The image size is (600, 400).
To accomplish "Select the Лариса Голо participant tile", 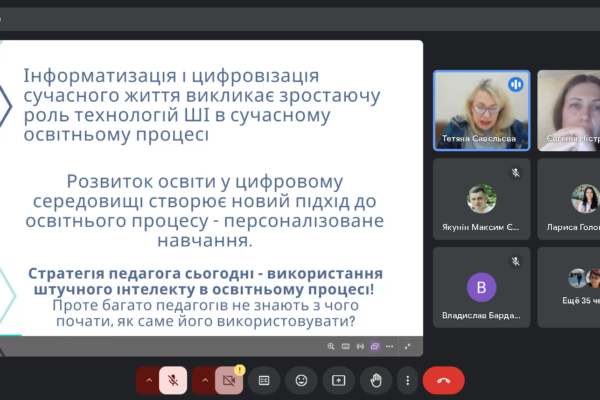I will pos(569,199).
